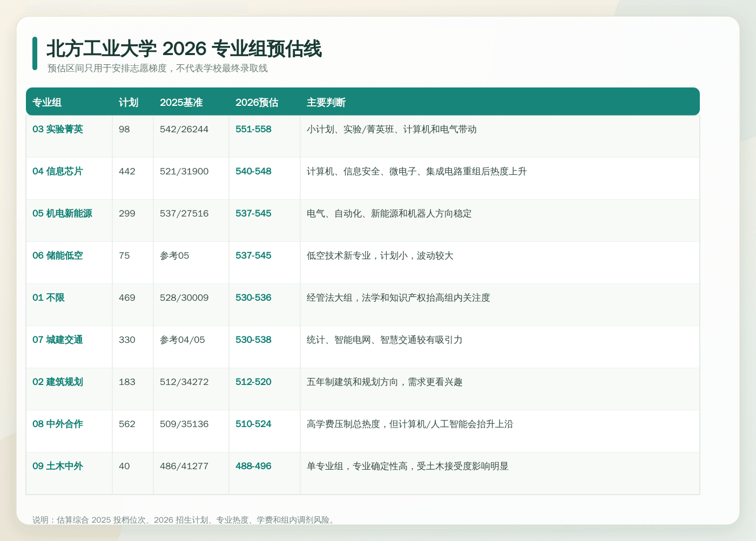Viewport: 756px width, 541px height.
Task: Click plan count 330 for 城建交通
Action: click(127, 340)
